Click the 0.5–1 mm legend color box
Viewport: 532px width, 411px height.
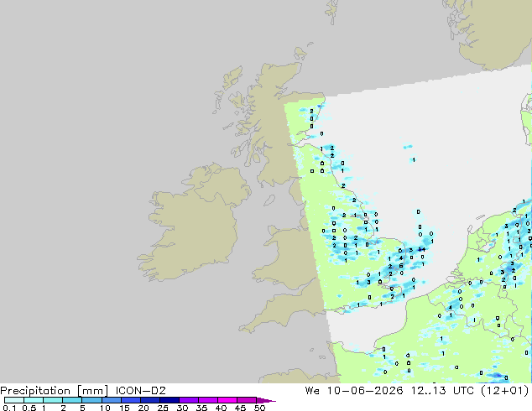tap(34, 400)
